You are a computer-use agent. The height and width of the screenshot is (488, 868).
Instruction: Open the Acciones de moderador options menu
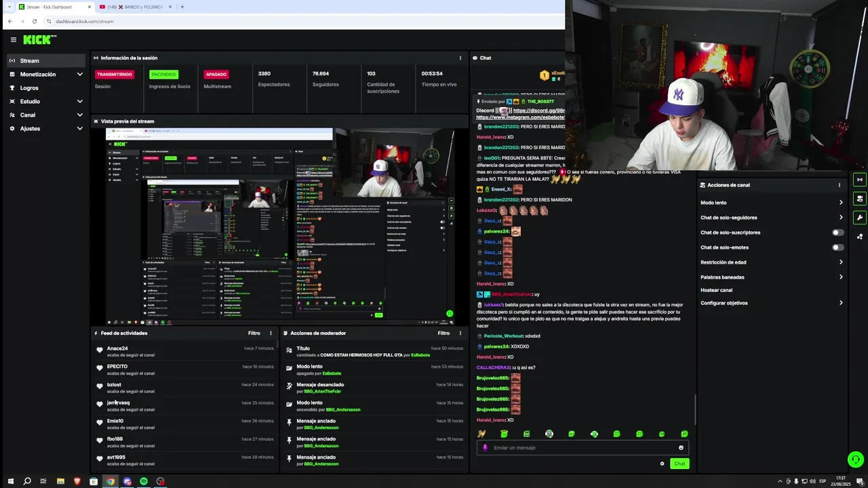pos(460,333)
